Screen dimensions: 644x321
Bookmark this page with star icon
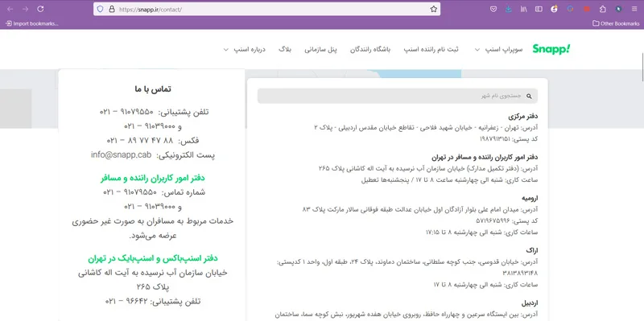[434, 9]
